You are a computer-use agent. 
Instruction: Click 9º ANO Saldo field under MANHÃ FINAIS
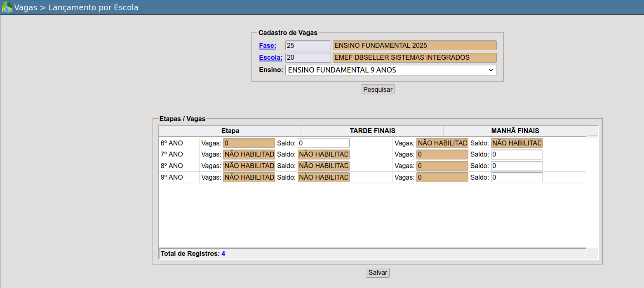tap(517, 177)
